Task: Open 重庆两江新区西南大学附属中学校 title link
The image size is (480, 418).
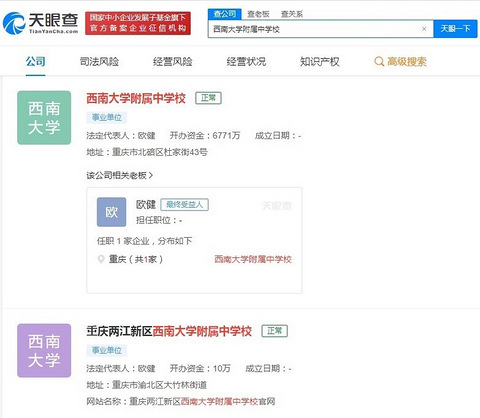Action: tap(169, 331)
